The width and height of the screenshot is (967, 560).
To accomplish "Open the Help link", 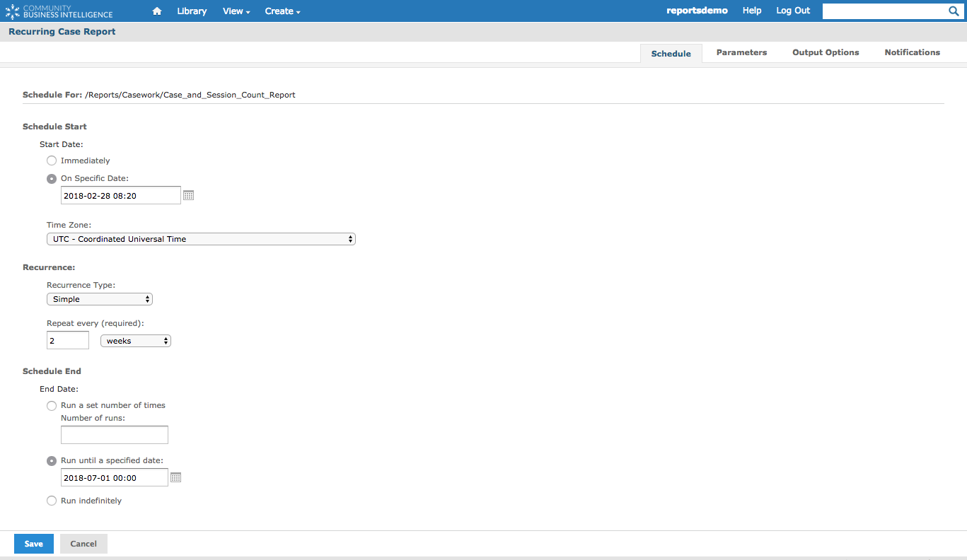I will [x=752, y=11].
